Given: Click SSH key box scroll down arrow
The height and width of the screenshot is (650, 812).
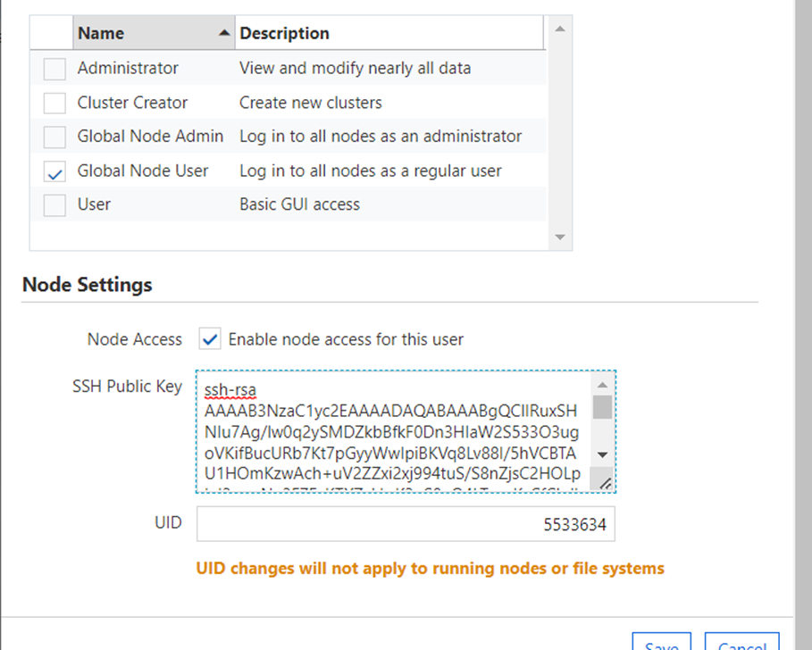Looking at the screenshot, I should tap(602, 454).
